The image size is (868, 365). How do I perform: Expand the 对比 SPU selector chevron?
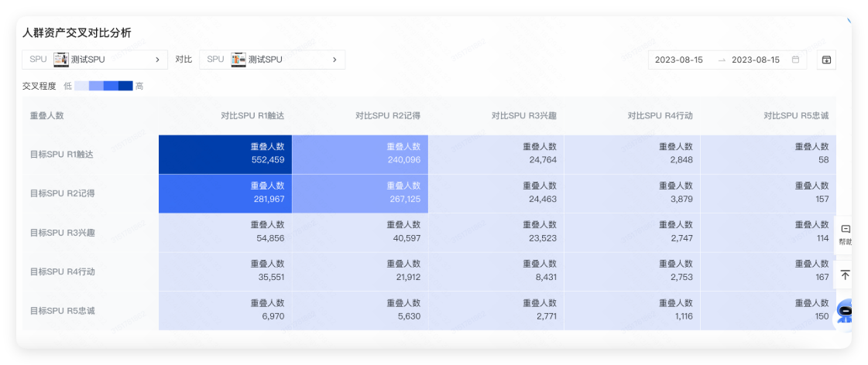(335, 60)
